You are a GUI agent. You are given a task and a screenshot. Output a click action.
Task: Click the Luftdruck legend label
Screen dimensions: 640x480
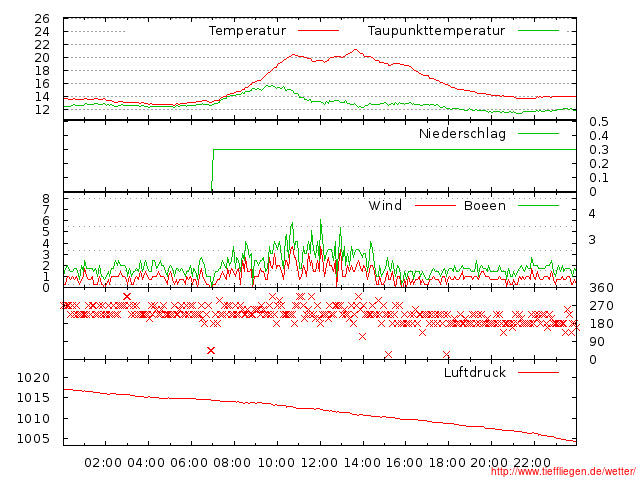pyautogui.click(x=475, y=372)
